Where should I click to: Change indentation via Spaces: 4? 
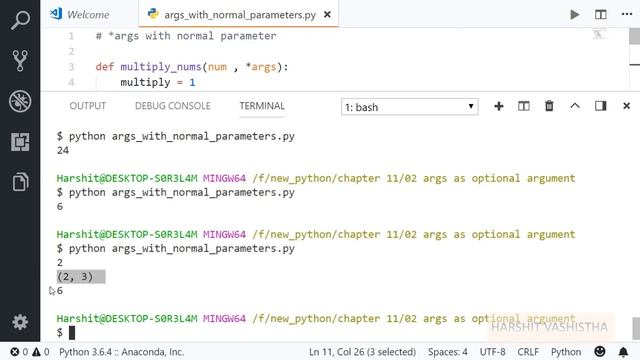[448, 352]
